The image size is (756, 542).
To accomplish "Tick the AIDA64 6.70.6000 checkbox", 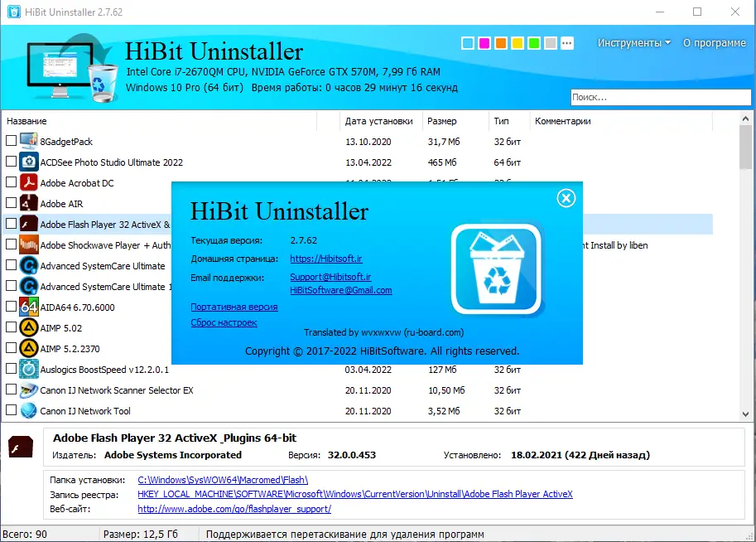I will point(11,307).
